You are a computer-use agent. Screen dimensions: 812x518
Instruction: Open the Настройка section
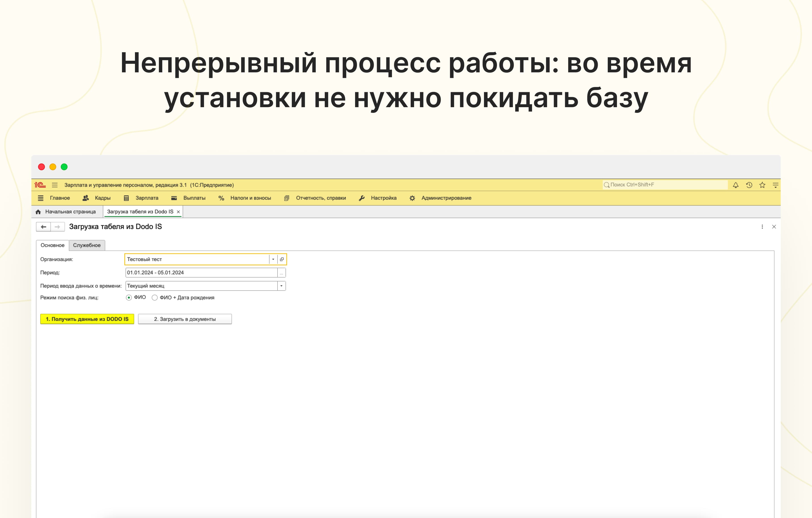click(383, 198)
